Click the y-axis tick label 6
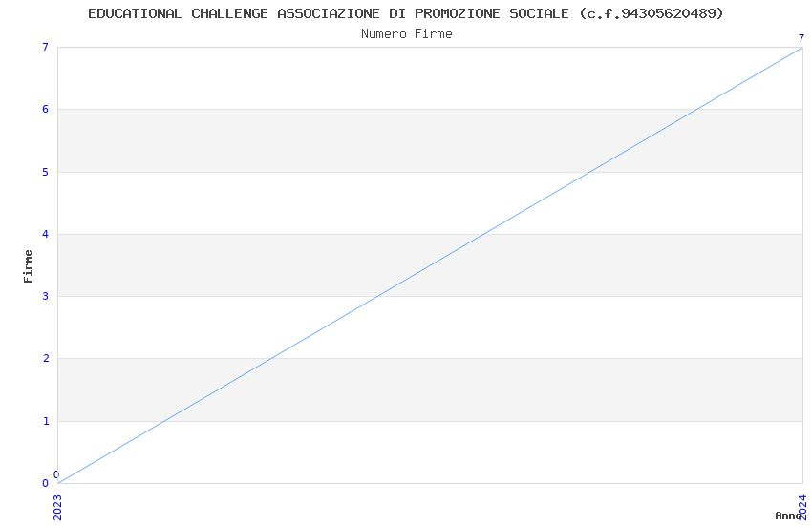Image resolution: width=812 pixels, height=525 pixels. (x=45, y=110)
